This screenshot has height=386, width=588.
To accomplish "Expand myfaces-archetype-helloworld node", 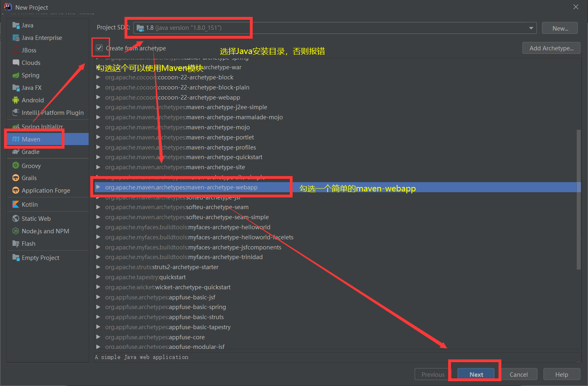I will tap(98, 227).
